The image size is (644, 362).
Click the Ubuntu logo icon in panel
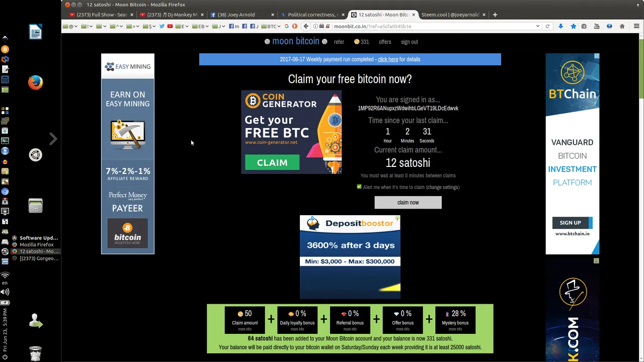tap(35, 155)
